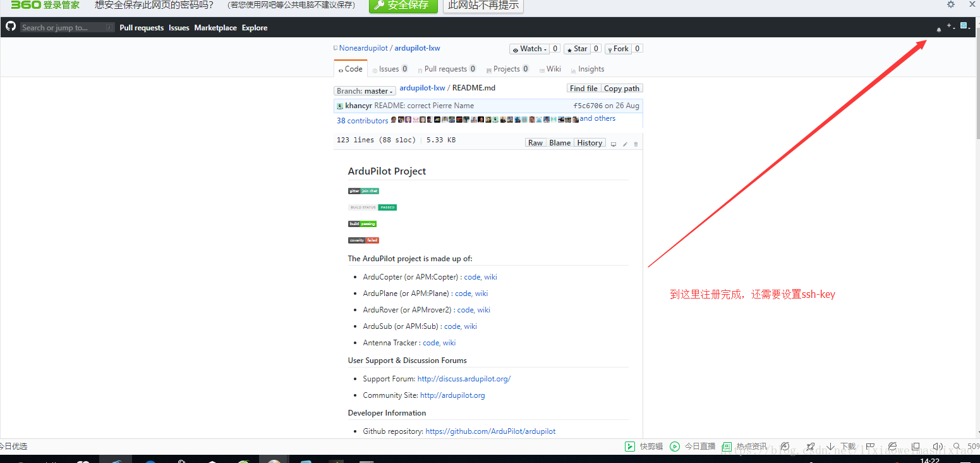Open the Blame view

[560, 143]
